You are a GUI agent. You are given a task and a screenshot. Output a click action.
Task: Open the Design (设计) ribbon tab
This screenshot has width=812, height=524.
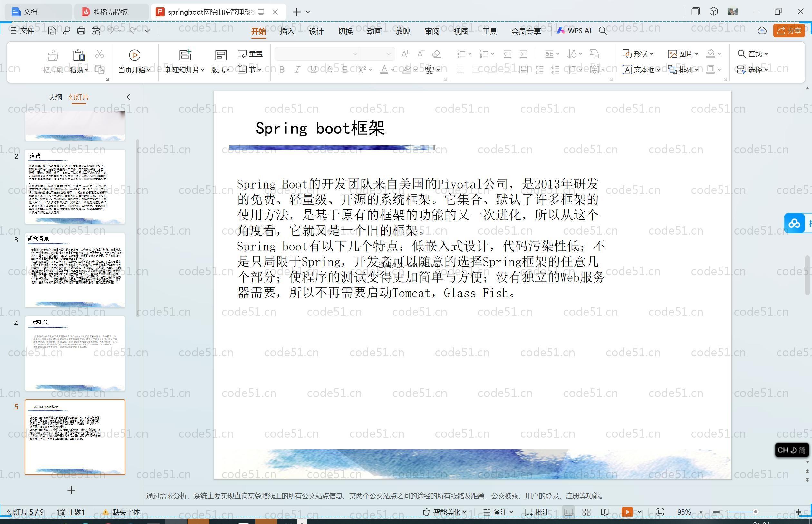316,31
